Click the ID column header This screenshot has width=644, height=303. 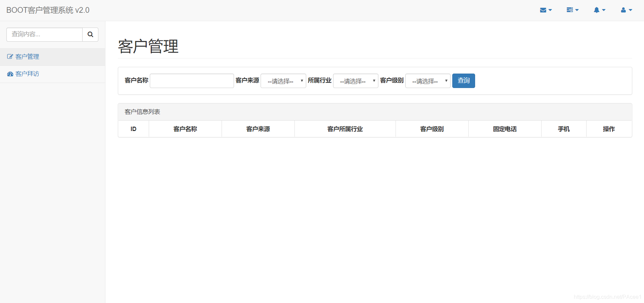coord(133,129)
